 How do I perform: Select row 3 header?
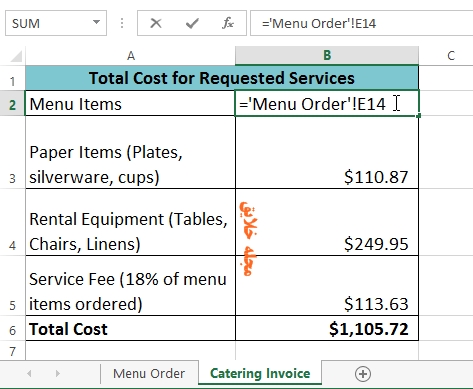point(13,152)
